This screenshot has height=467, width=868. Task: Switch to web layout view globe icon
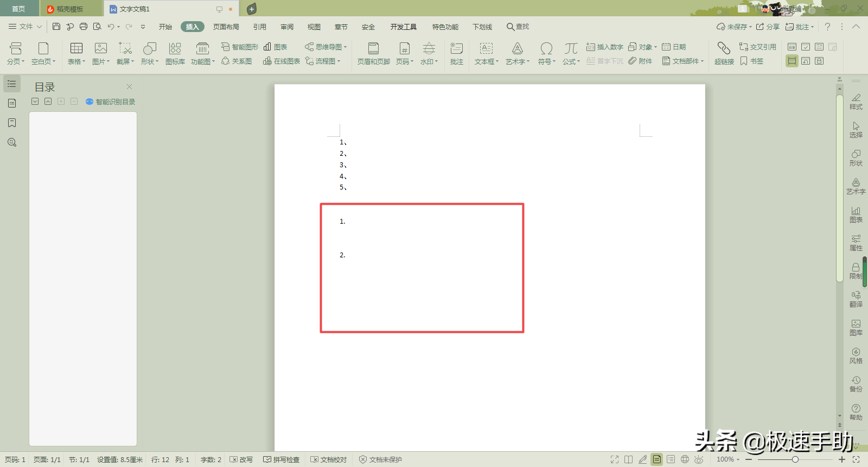pyautogui.click(x=685, y=459)
